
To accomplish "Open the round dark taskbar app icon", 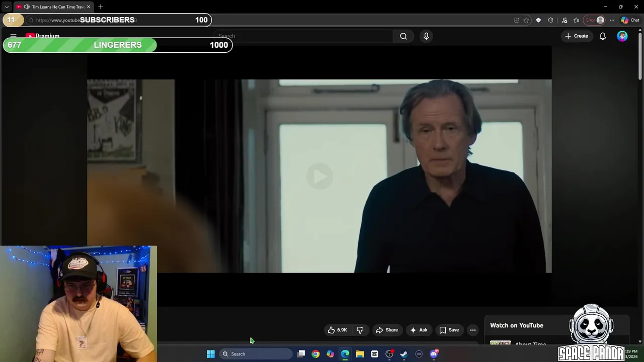I will click(419, 354).
